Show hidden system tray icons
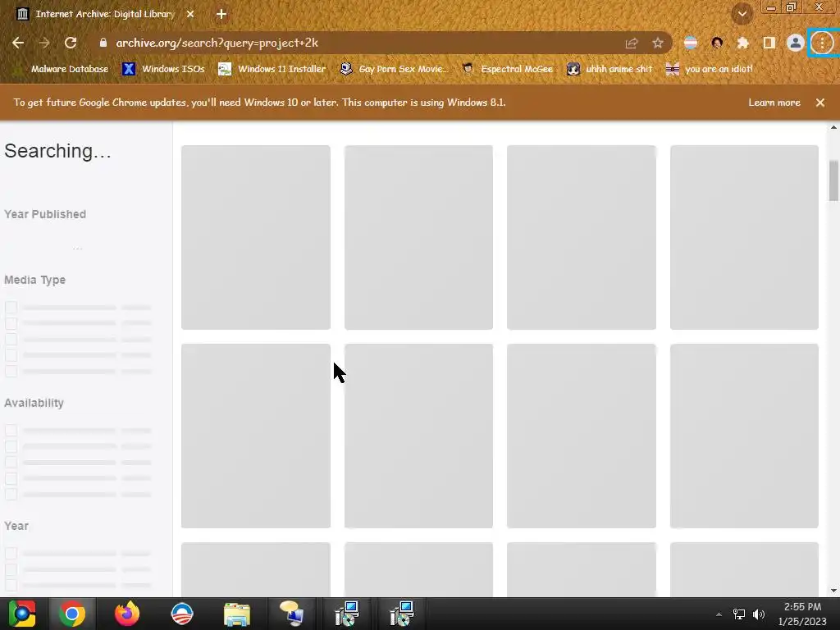The height and width of the screenshot is (630, 840). (x=719, y=614)
